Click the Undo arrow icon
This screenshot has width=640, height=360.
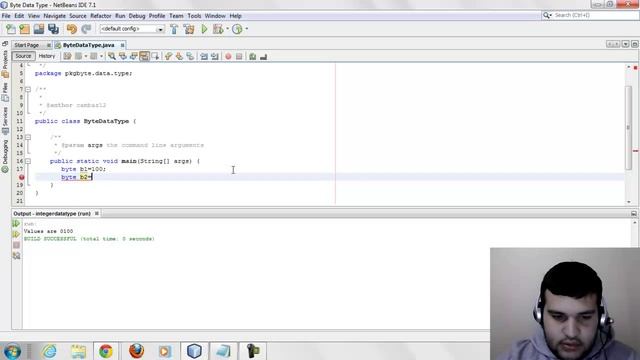point(72,29)
